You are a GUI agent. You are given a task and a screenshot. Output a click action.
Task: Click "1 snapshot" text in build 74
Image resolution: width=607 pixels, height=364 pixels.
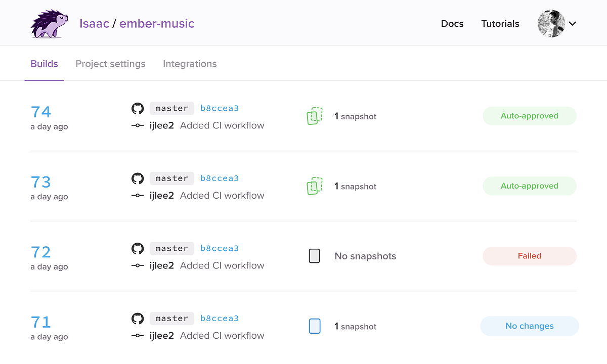tap(356, 116)
